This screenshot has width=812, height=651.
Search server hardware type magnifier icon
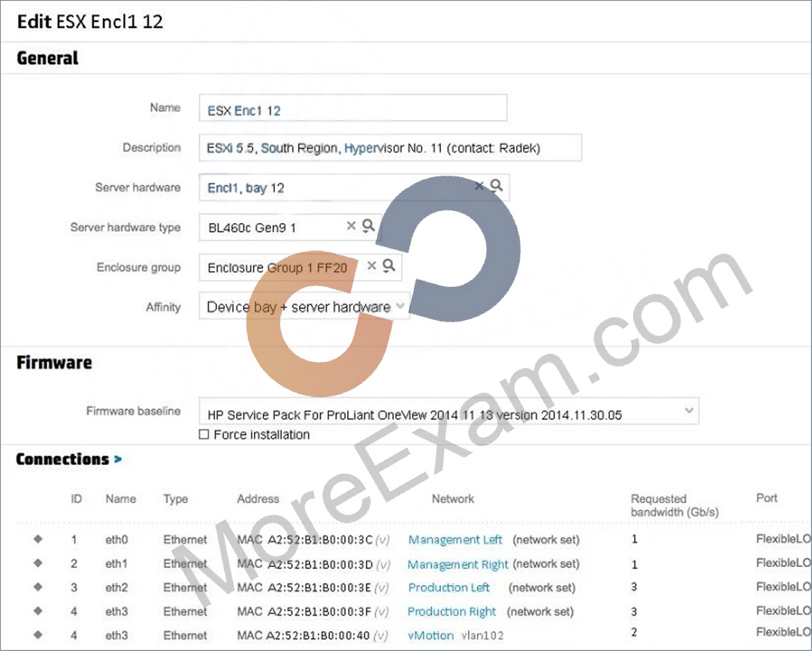click(368, 225)
